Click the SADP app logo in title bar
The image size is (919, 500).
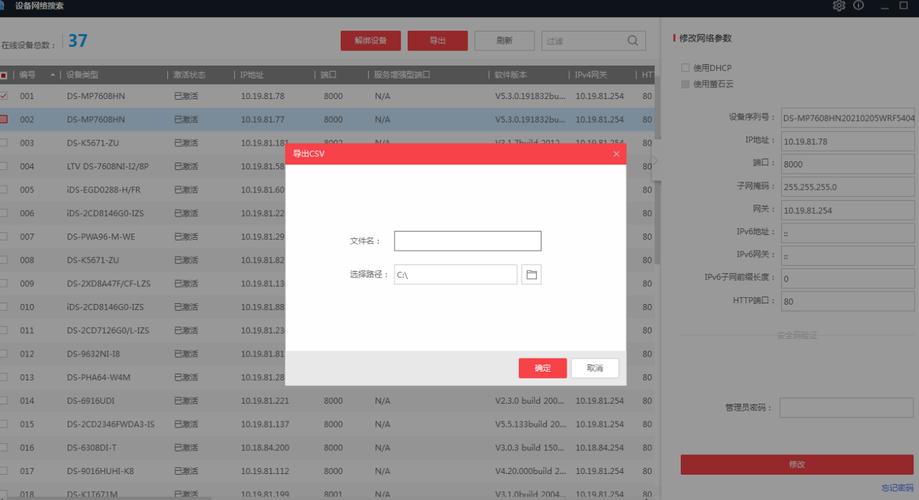pyautogui.click(x=4, y=6)
